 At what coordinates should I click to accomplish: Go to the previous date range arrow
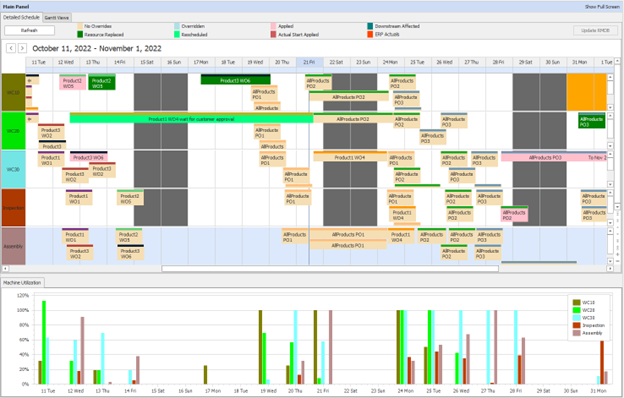coord(11,48)
